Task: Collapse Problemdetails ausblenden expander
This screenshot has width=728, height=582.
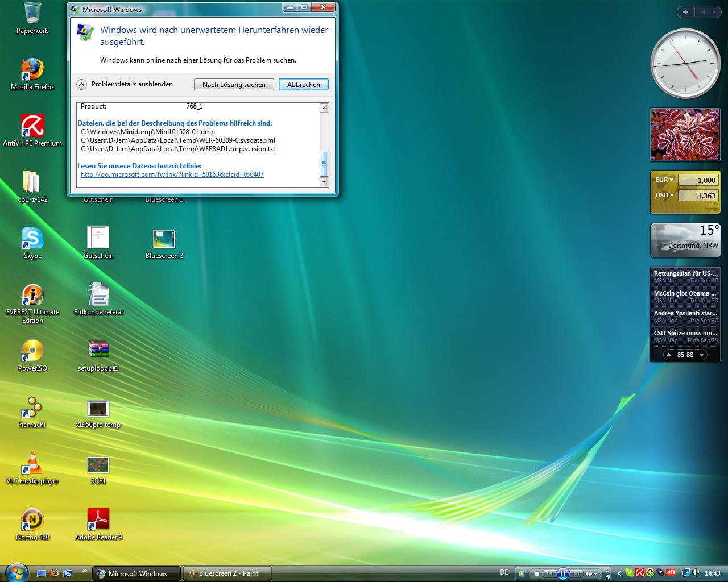Action: tap(81, 84)
